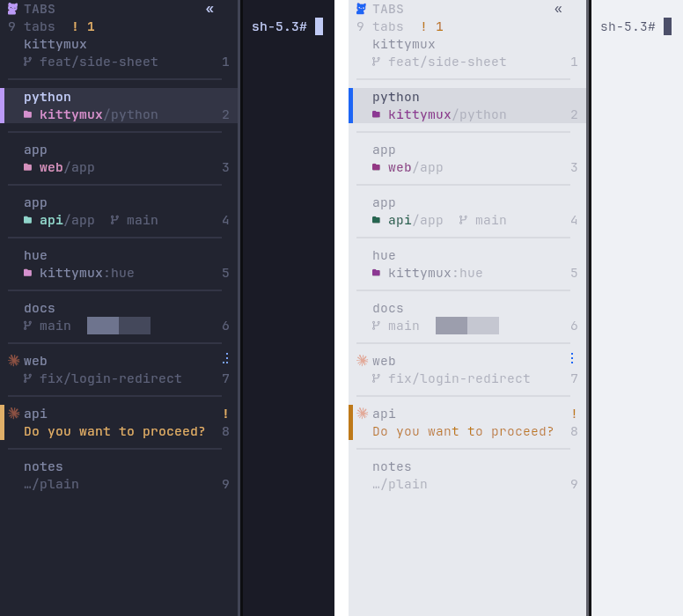This screenshot has height=616, width=683.
Task: Click magenta folder icon beside web/app, light sidebar
Action: (x=376, y=167)
